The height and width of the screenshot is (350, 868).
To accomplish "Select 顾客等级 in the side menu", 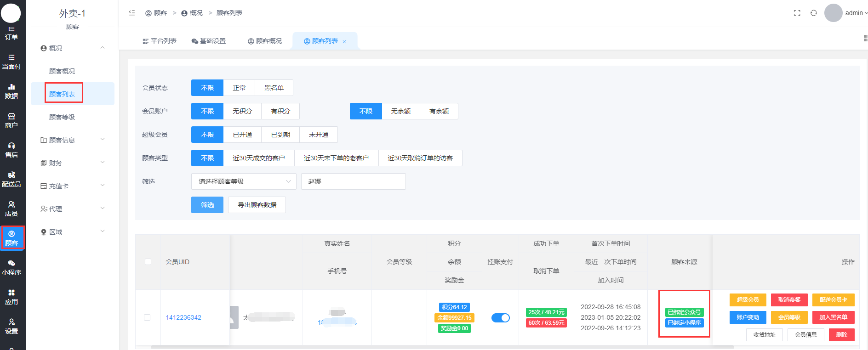I will (x=62, y=117).
